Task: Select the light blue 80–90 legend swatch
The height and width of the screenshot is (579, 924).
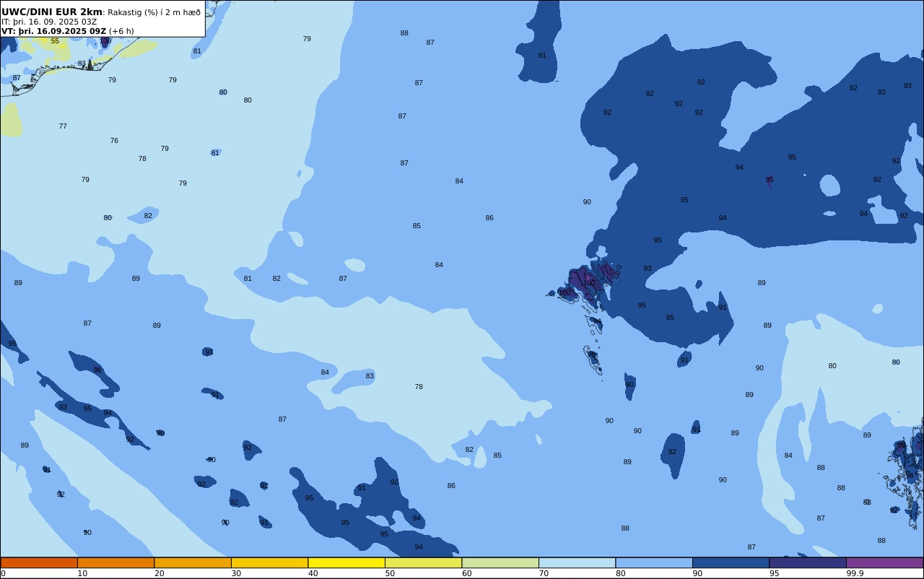Action: pos(654,562)
